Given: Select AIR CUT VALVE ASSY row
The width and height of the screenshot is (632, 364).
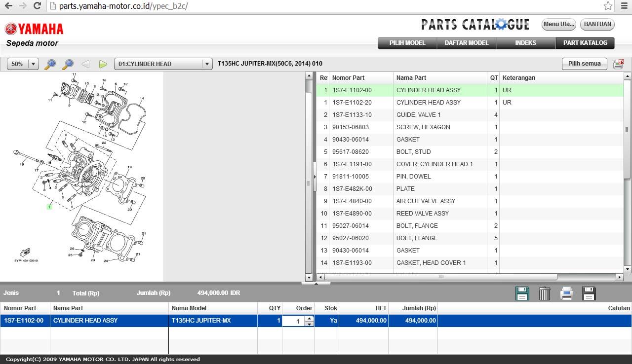Looking at the screenshot, I should click(470, 201).
